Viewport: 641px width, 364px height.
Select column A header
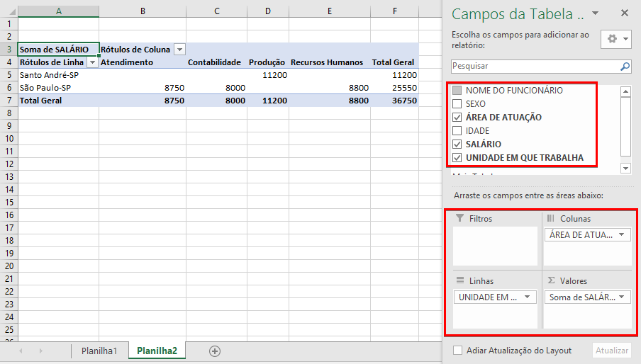[58, 11]
